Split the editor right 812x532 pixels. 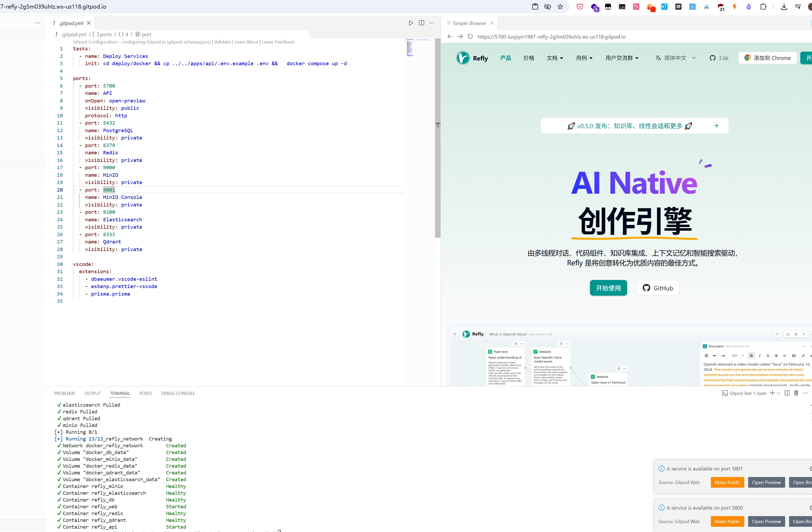click(421, 23)
